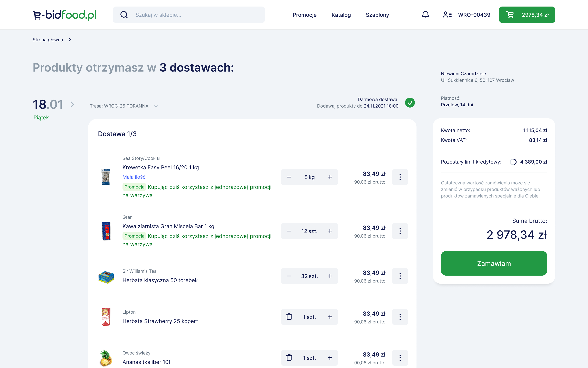This screenshot has width=588, height=368.
Task: Click Kawa ziarnista Gran Miscela Bar name
Action: tap(168, 226)
